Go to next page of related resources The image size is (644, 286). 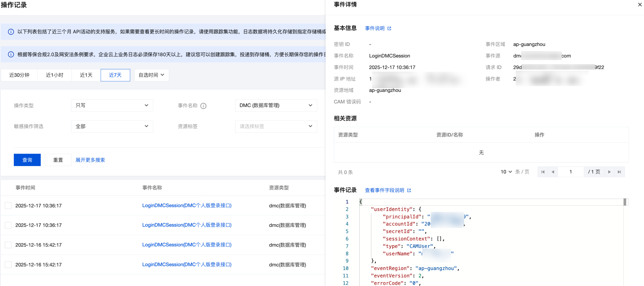pos(609,172)
